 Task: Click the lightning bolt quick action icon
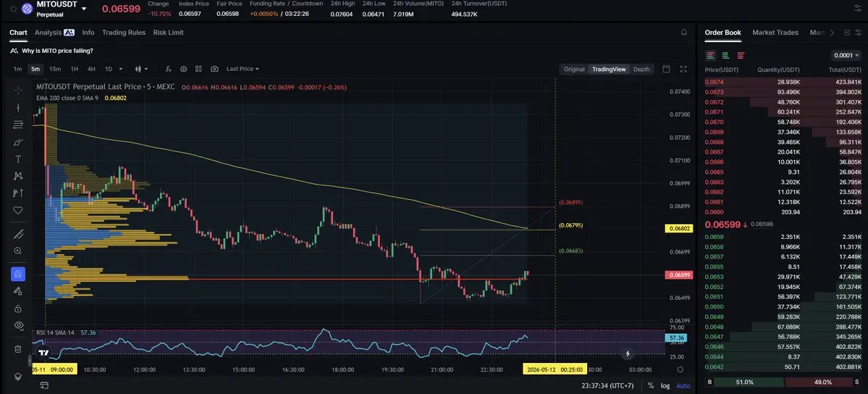628,353
